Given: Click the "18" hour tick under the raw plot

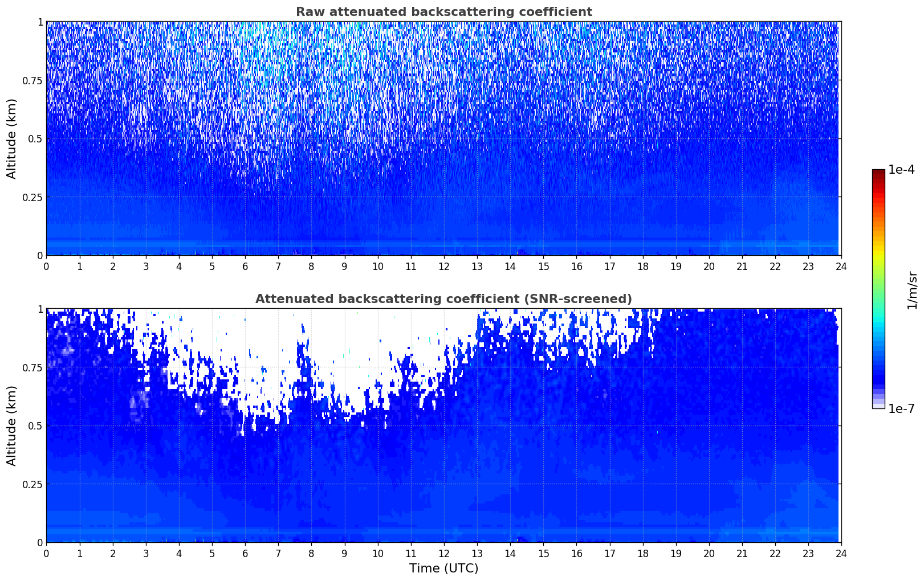Looking at the screenshot, I should (642, 266).
